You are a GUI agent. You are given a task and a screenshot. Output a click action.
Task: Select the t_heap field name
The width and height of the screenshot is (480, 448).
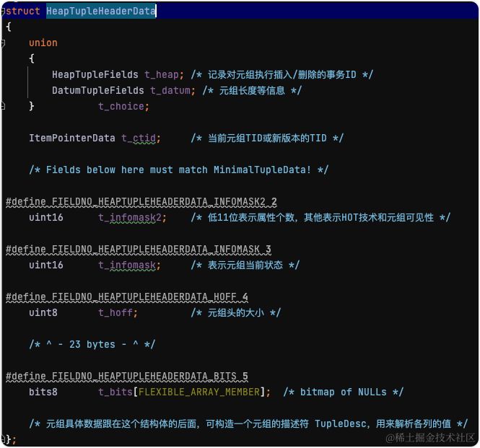pyautogui.click(x=162, y=75)
